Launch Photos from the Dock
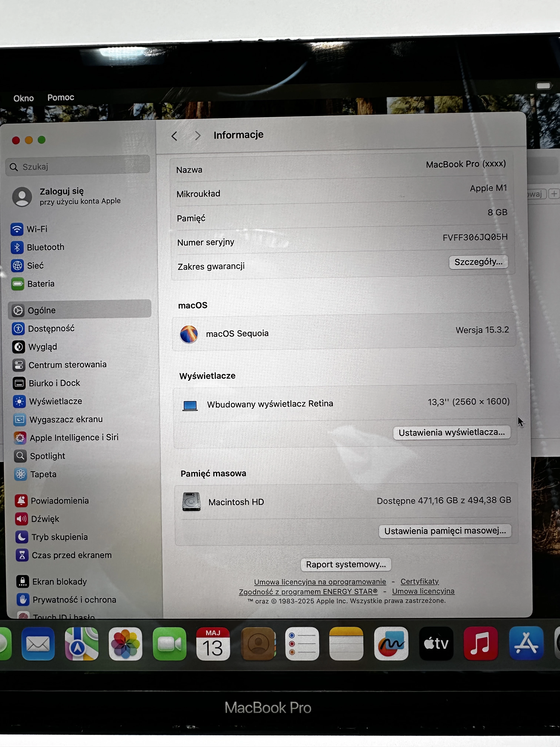 pos(125,644)
